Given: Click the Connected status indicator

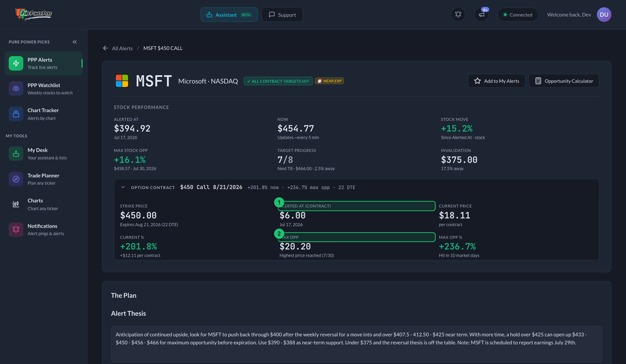Looking at the screenshot, I should pyautogui.click(x=518, y=15).
